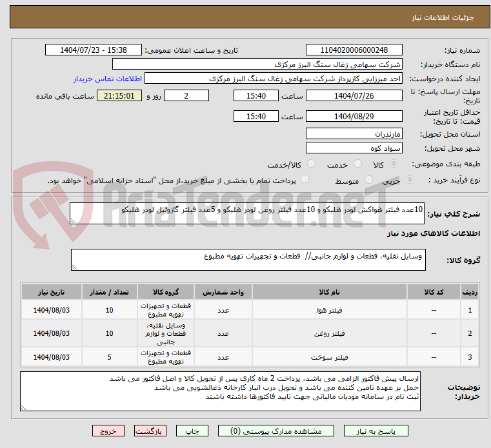
Task: Click the announcement date field 1404/07/23 - 15:38
Action: (94, 50)
